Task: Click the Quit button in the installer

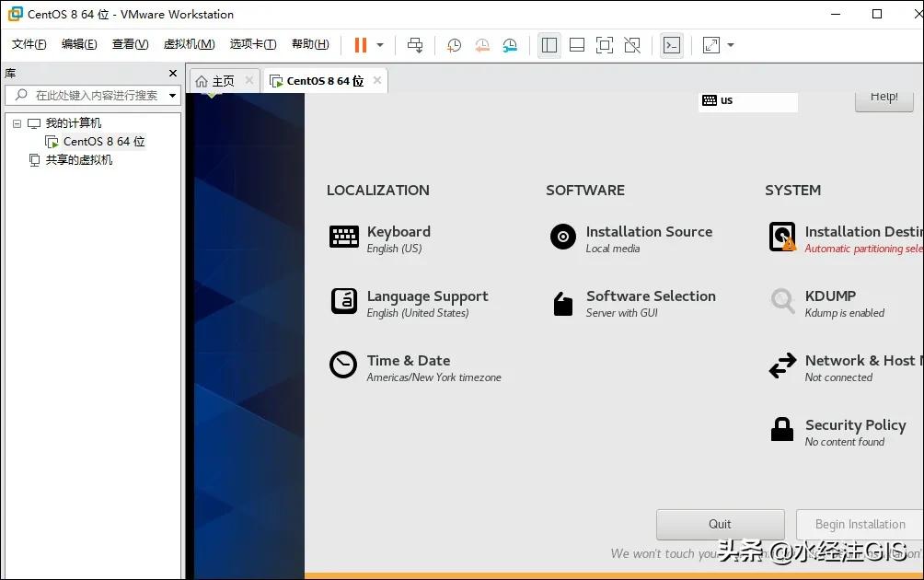Action: tap(720, 524)
